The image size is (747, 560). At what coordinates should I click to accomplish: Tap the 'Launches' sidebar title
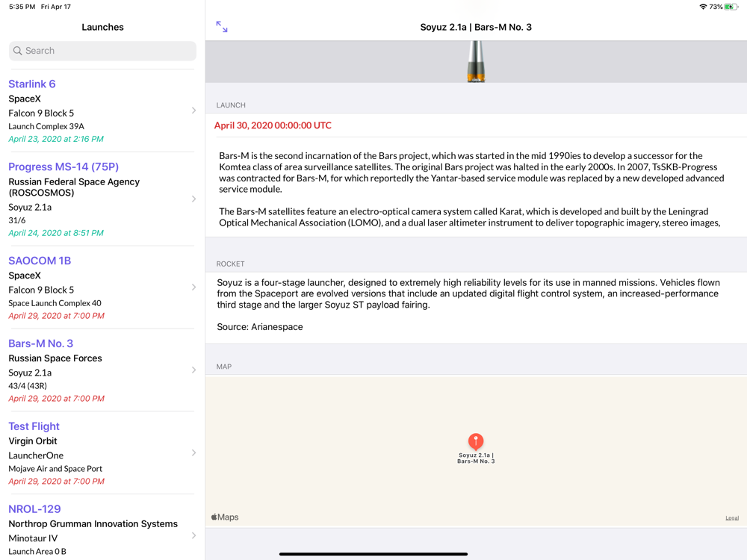(102, 27)
